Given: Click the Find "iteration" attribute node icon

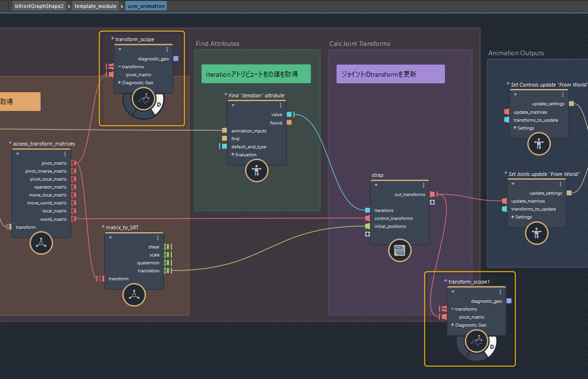Looking at the screenshot, I should pyautogui.click(x=257, y=171).
